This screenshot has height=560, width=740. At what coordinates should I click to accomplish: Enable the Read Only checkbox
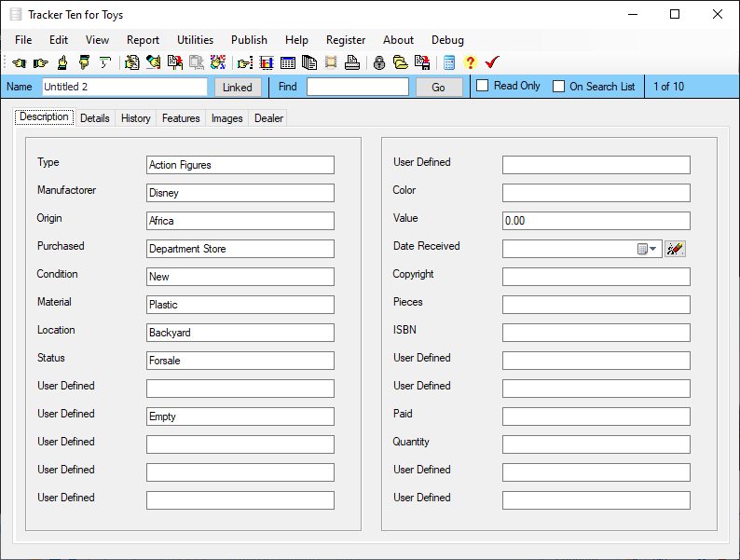pos(483,86)
